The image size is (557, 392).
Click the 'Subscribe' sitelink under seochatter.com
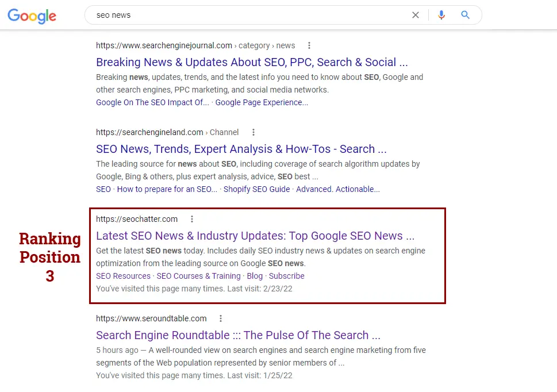coord(286,276)
